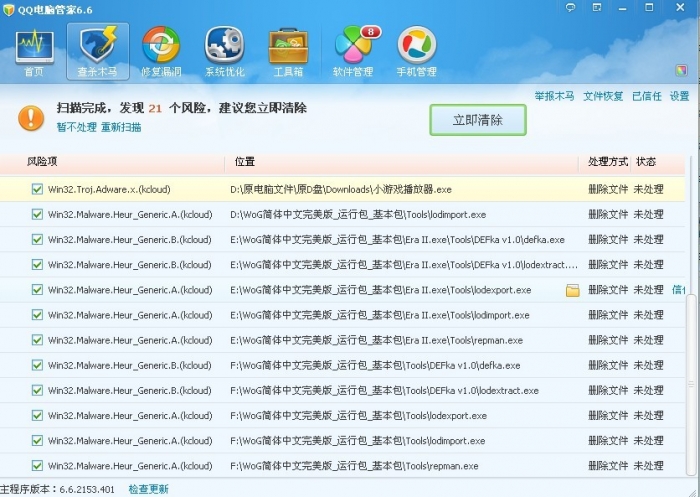
Task: Click 删除文件 in the F:\ repman.exe row
Action: [x=608, y=466]
